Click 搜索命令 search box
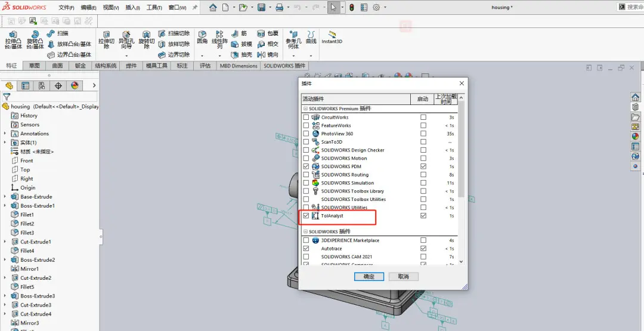Image resolution: width=644 pixels, height=331 pixels. (x=631, y=7)
